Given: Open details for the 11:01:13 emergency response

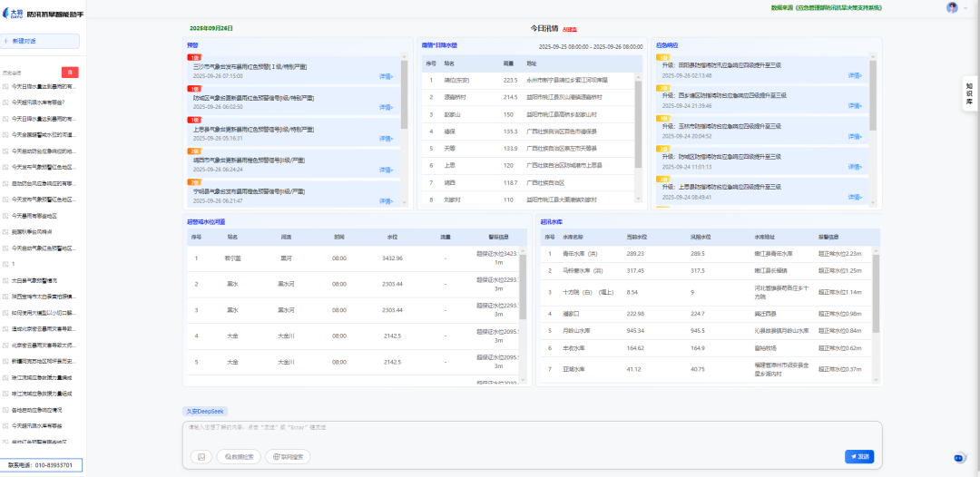Looking at the screenshot, I should [x=855, y=168].
